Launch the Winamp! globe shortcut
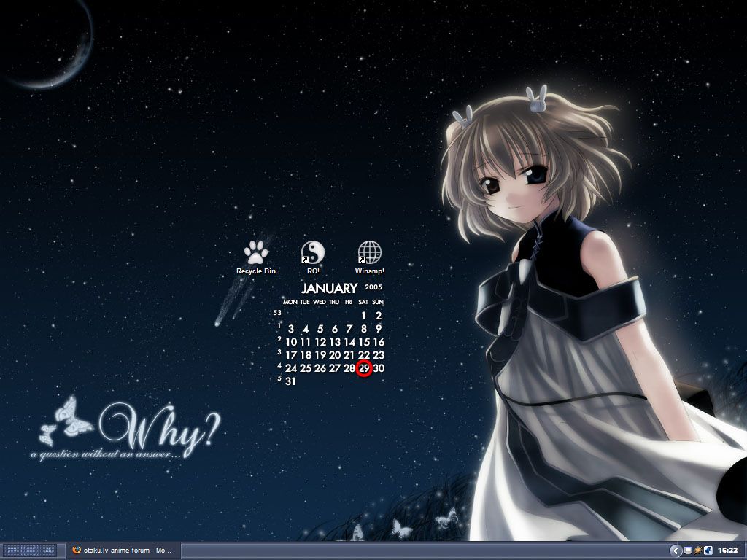The width and height of the screenshot is (747, 560). pyautogui.click(x=370, y=252)
